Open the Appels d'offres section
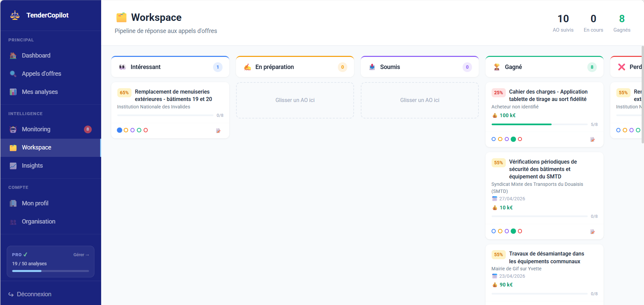This screenshot has width=644, height=305. (41, 73)
